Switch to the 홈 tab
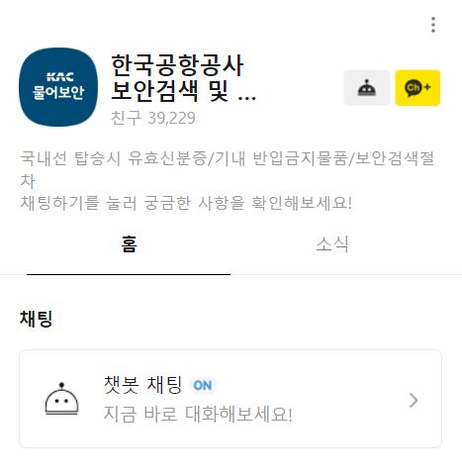 (x=129, y=244)
